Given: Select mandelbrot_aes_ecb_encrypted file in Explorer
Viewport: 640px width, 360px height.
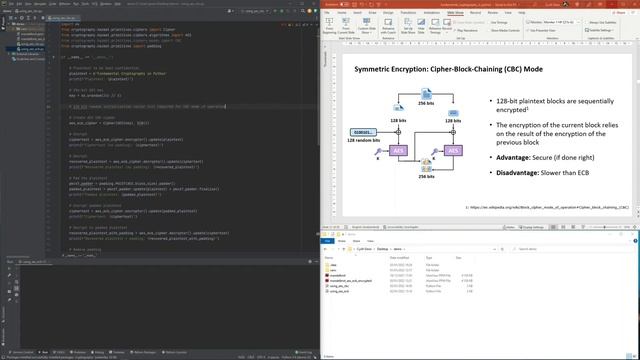Looking at the screenshot, I should click(351, 281).
